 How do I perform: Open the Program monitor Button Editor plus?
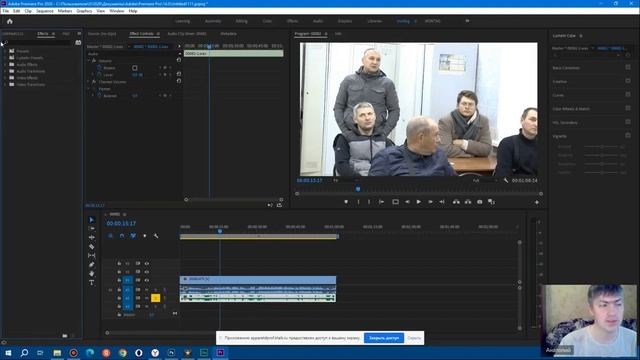(x=537, y=202)
